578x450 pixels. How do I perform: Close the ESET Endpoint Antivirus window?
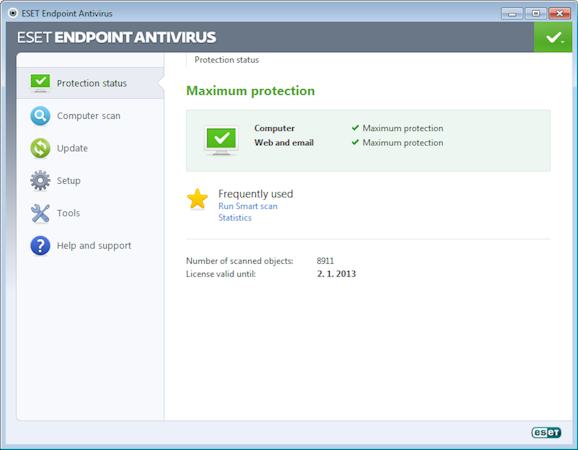point(560,14)
